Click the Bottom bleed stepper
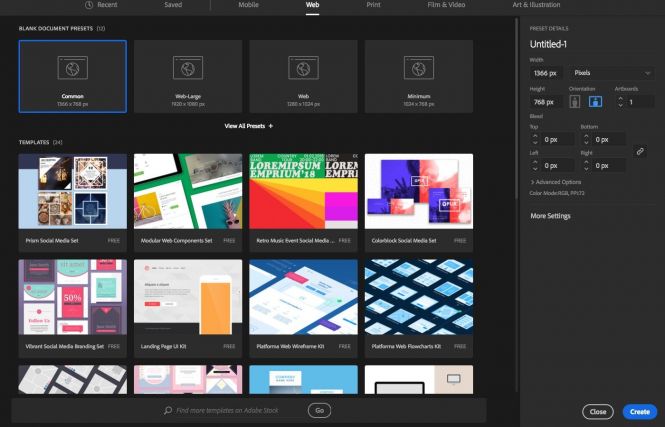Viewport: 665px width, 427px height. pyautogui.click(x=586, y=140)
